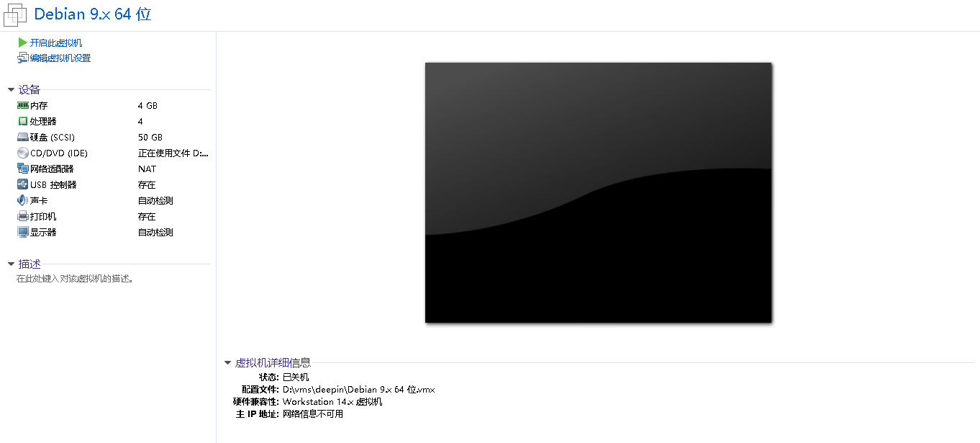Open the 编辑虚拟机设置 link
This screenshot has height=443, width=980.
click(x=60, y=58)
